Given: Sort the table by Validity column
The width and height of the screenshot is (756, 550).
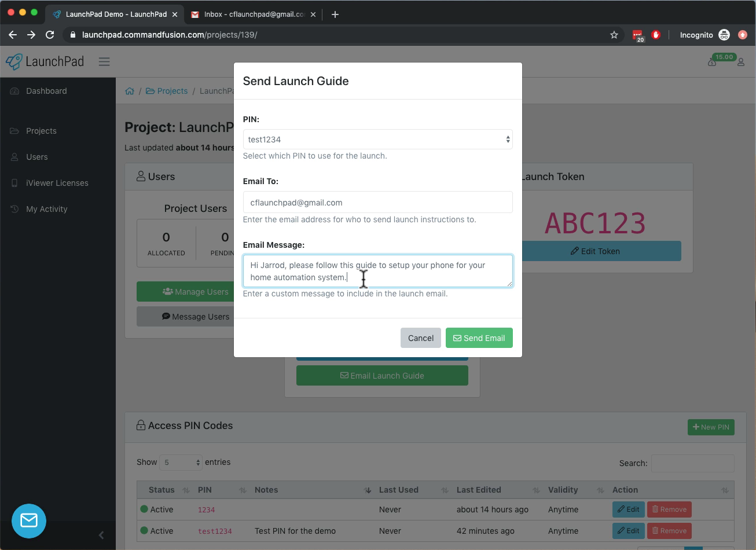Looking at the screenshot, I should tap(563, 490).
